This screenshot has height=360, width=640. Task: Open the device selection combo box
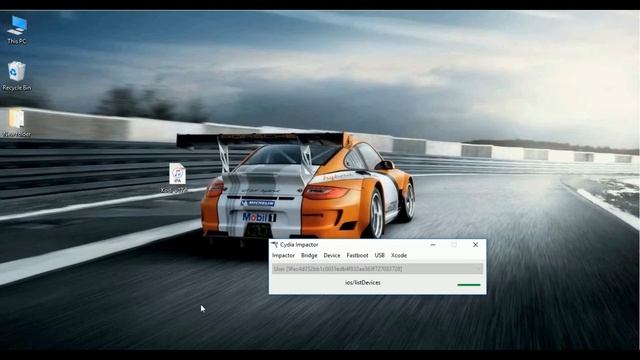click(x=378, y=269)
